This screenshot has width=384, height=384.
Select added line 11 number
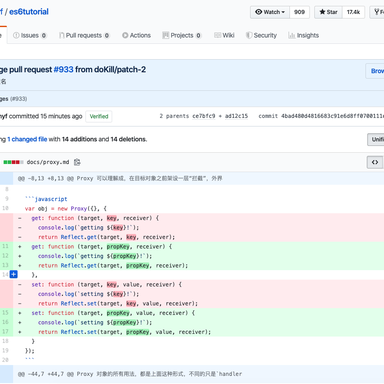coord(6,246)
